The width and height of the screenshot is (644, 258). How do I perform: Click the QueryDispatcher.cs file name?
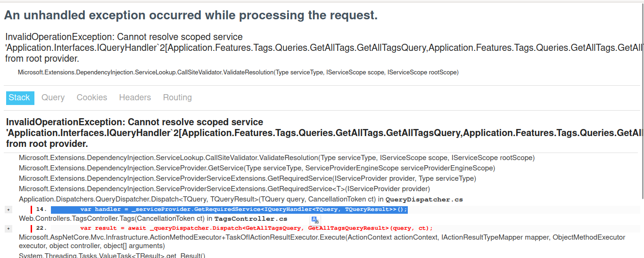(424, 200)
